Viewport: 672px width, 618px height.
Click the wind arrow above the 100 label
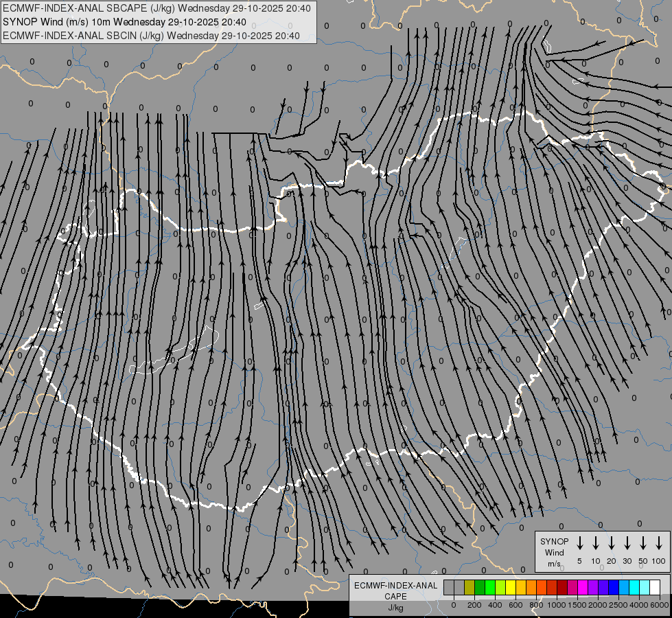pos(659,543)
